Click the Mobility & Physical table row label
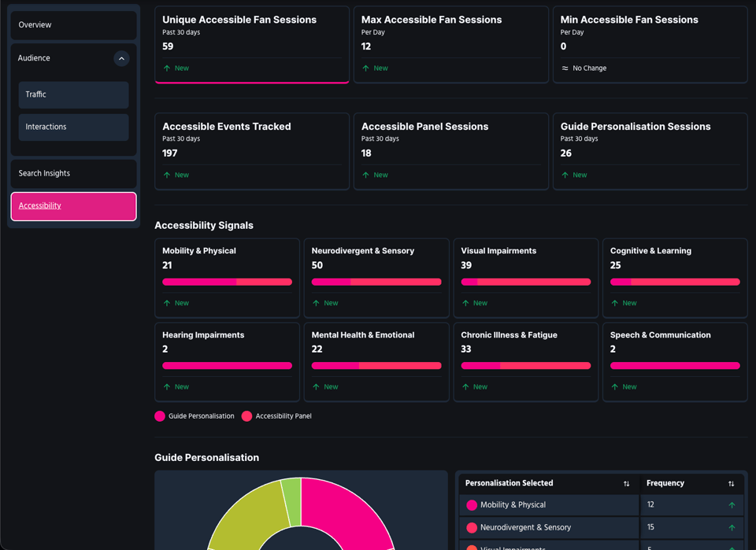Screen dimensions: 756x550 click(x=513, y=504)
